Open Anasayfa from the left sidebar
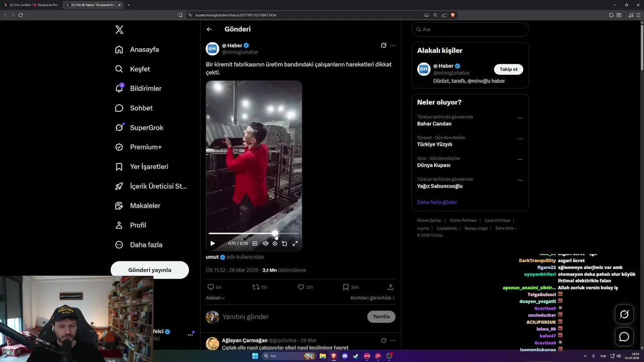The width and height of the screenshot is (644, 362). pos(137,49)
